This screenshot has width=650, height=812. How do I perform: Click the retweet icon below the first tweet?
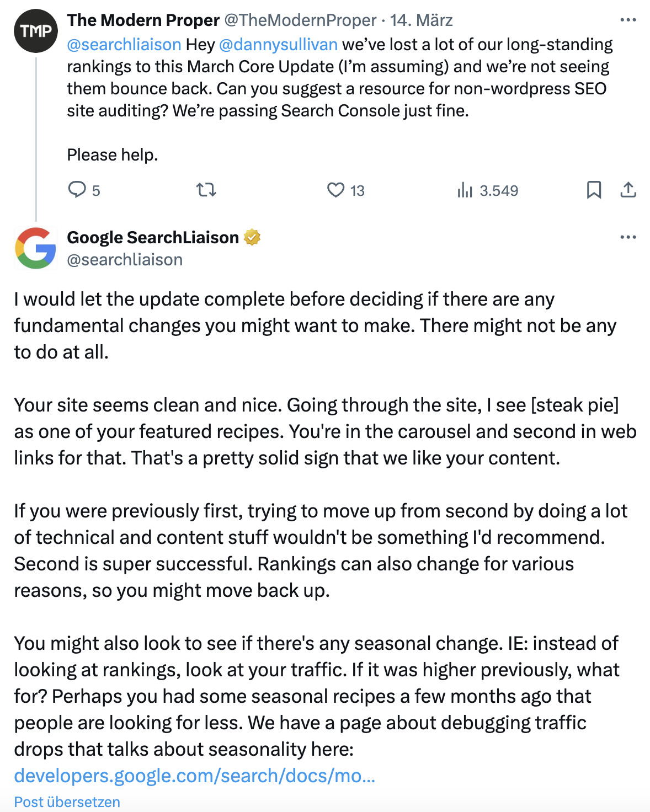206,191
